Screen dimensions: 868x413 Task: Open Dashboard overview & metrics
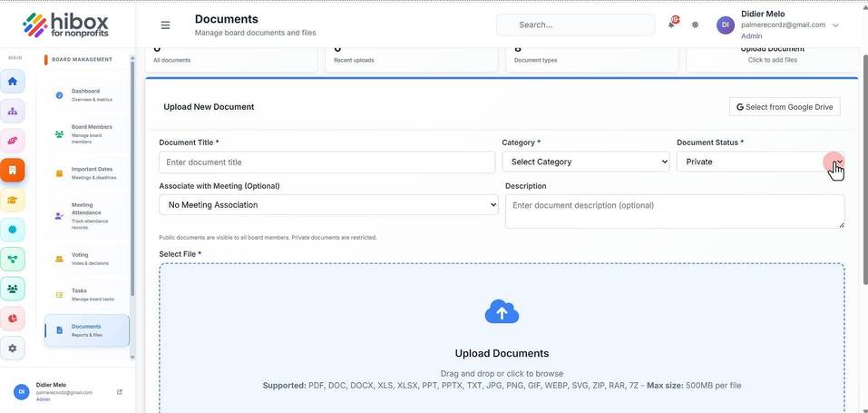87,94
